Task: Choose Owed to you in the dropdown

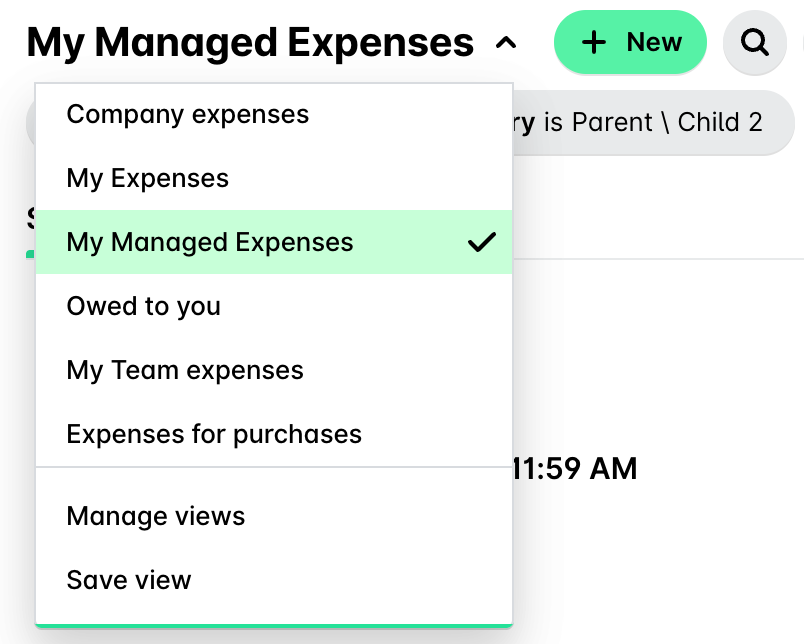Action: pos(143,306)
